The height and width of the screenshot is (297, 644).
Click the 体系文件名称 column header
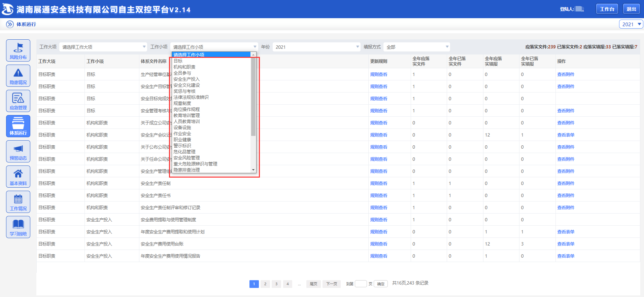[154, 61]
